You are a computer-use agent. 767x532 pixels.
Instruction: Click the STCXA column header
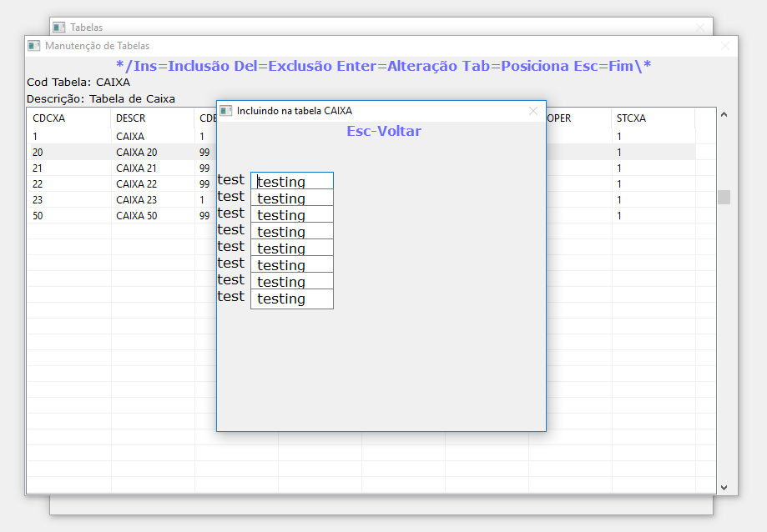[x=653, y=118]
